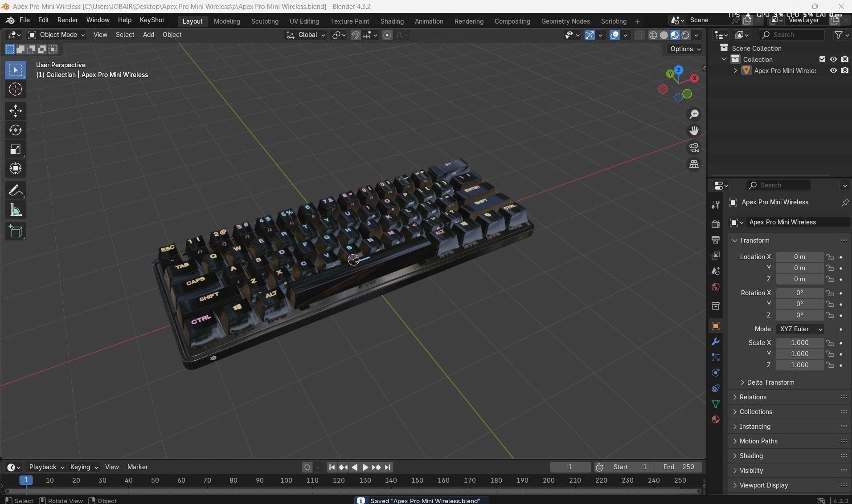Open the Object Data properties tab

716,404
